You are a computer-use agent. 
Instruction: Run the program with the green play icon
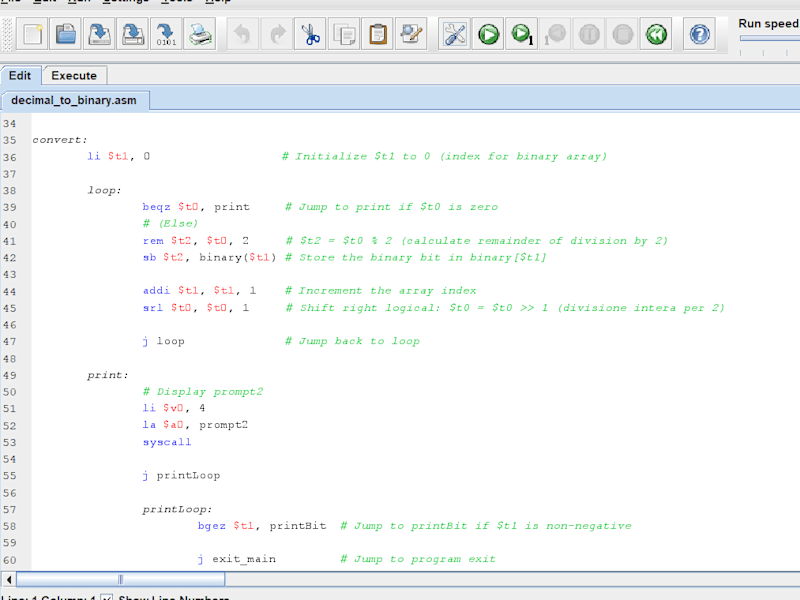488,34
